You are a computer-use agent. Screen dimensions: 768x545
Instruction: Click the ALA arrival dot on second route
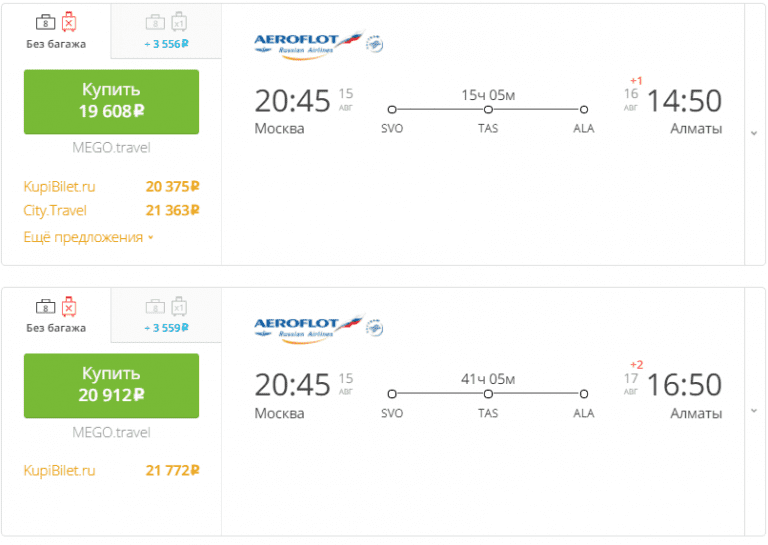click(583, 393)
